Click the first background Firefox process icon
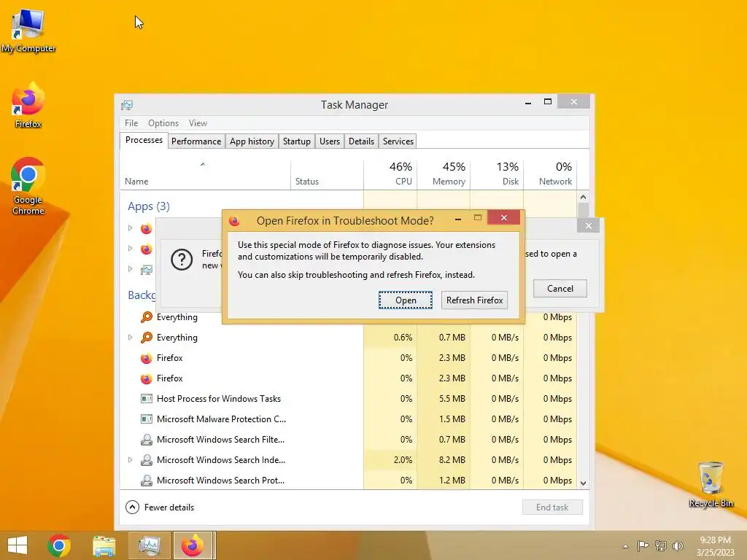Image resolution: width=747 pixels, height=560 pixels. pyautogui.click(x=146, y=358)
